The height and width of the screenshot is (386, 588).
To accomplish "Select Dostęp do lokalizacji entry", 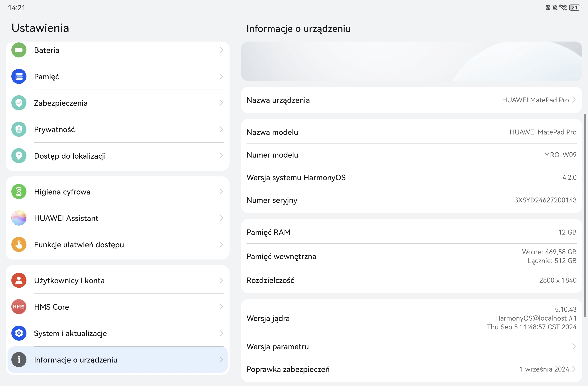I will tap(118, 156).
